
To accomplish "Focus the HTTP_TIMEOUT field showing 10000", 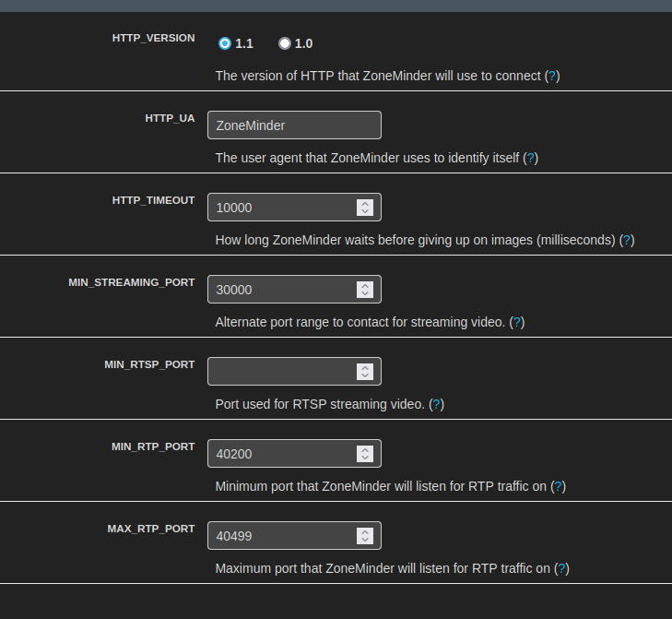I will [x=281, y=208].
